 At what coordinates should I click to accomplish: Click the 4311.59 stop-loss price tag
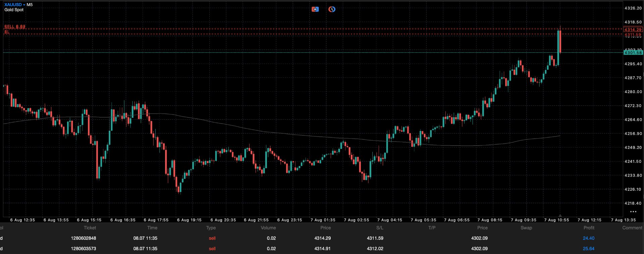point(633,35)
